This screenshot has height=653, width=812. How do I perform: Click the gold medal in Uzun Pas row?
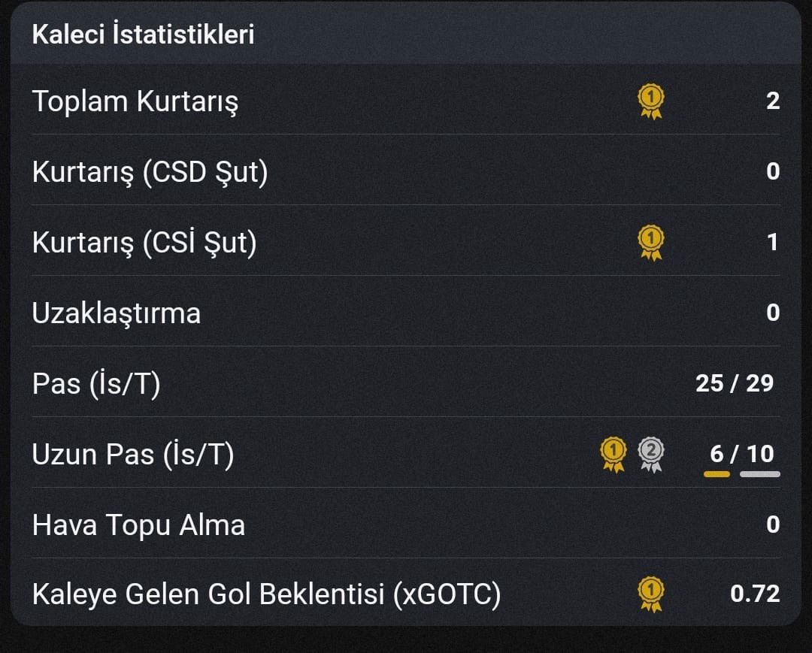coord(614,455)
